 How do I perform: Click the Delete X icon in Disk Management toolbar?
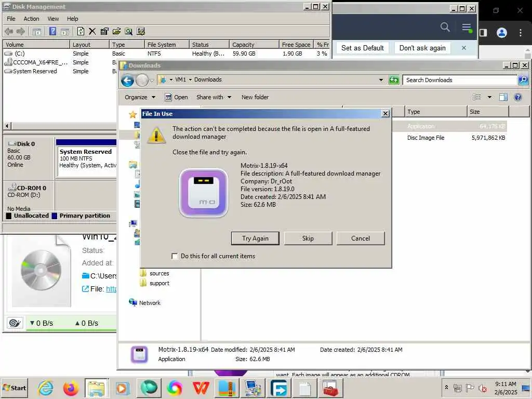pos(92,32)
